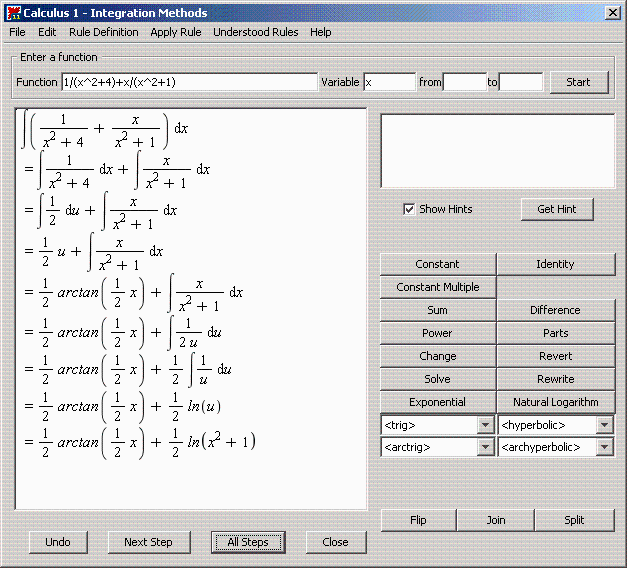Toggle the Show Hints checkbox
The image size is (627, 568).
point(408,209)
